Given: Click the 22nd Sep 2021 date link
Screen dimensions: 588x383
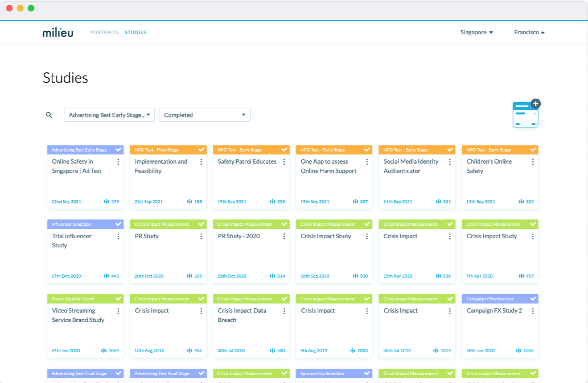Looking at the screenshot, I should coord(65,201).
